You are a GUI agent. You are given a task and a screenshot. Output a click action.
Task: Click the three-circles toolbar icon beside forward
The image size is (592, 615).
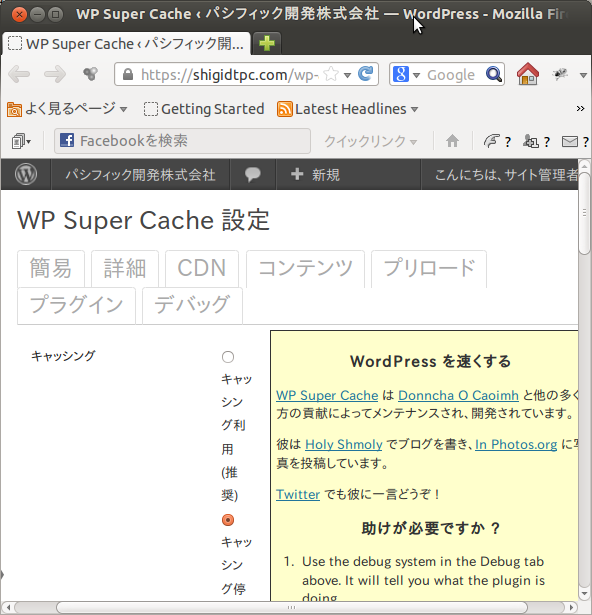pyautogui.click(x=90, y=74)
